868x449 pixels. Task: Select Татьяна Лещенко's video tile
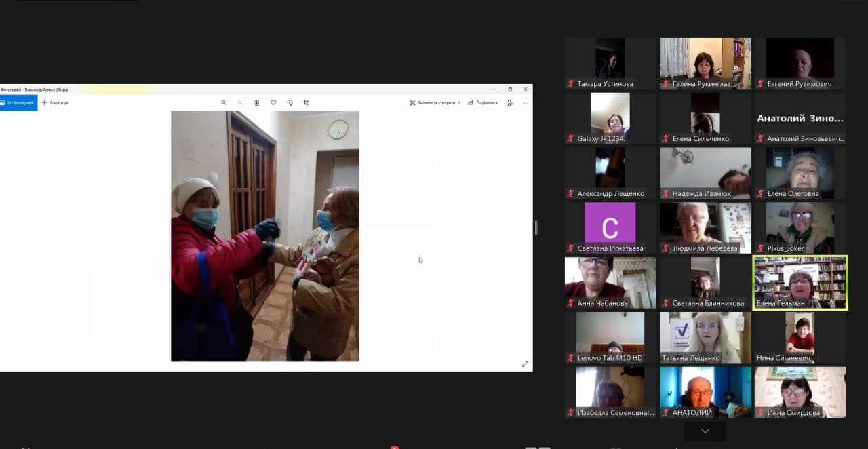pyautogui.click(x=705, y=337)
